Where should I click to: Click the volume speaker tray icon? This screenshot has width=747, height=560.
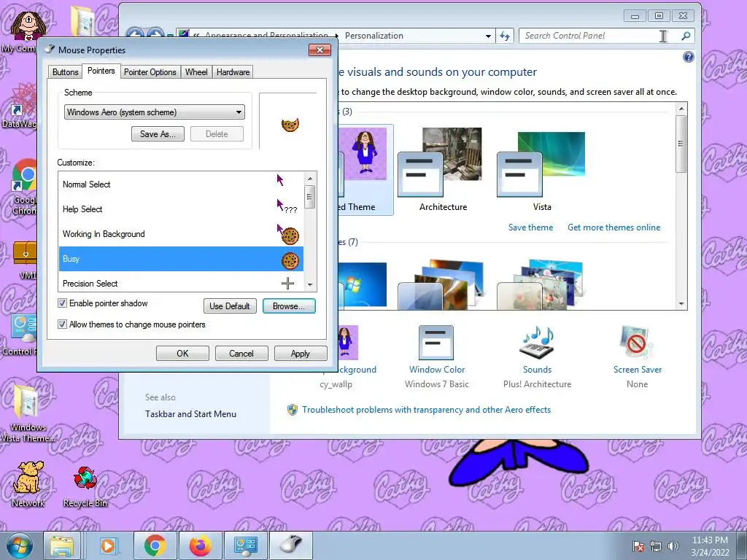pyautogui.click(x=673, y=546)
